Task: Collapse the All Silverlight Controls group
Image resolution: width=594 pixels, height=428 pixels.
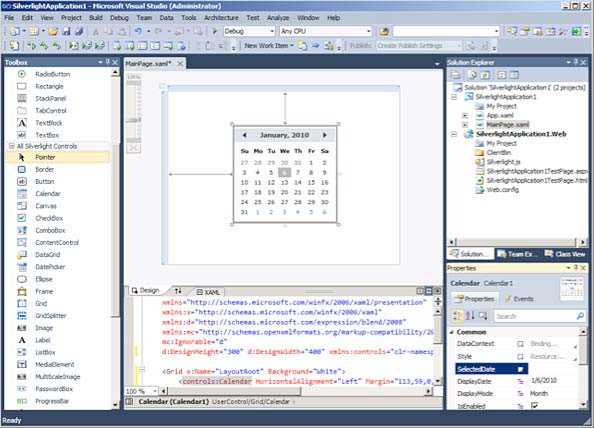Action: tap(11, 146)
